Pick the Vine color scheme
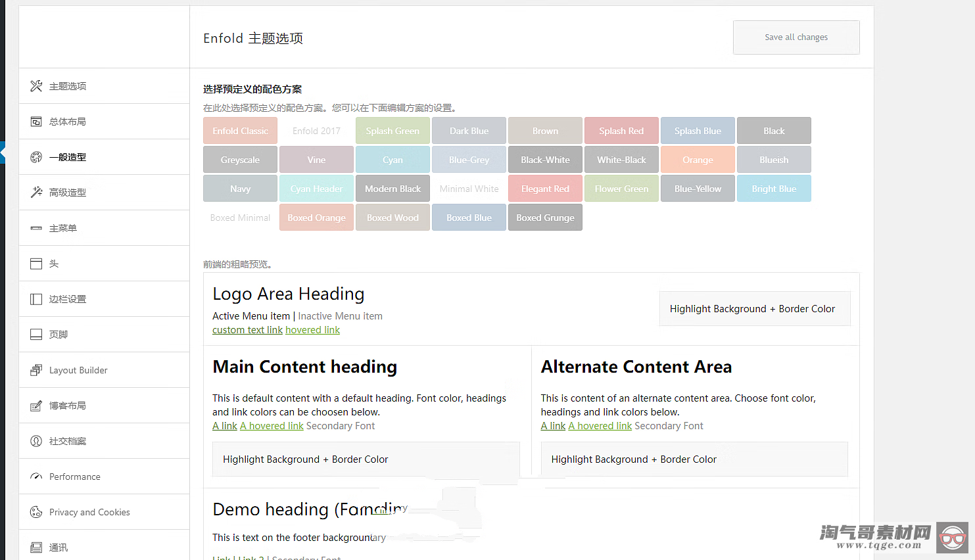This screenshot has width=975, height=560. [x=316, y=160]
